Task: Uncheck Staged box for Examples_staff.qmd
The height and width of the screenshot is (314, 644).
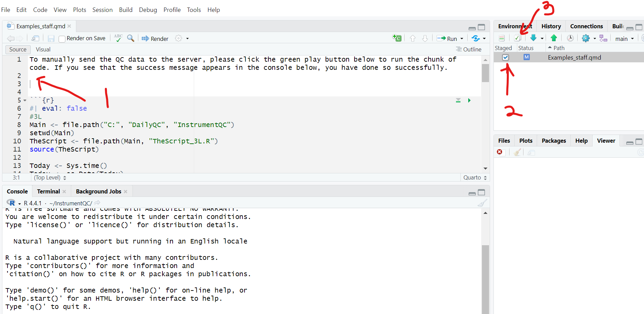Action: [505, 58]
